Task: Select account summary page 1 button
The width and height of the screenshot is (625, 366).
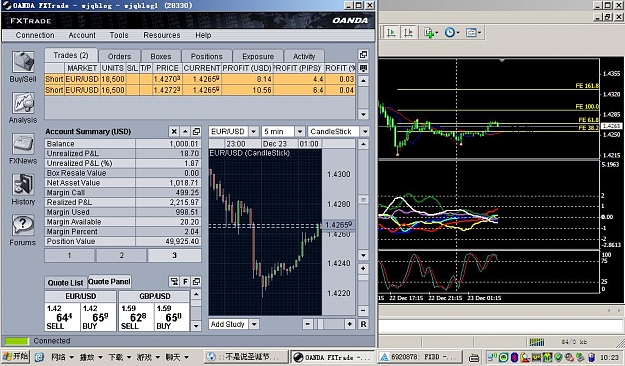Action: click(x=69, y=255)
